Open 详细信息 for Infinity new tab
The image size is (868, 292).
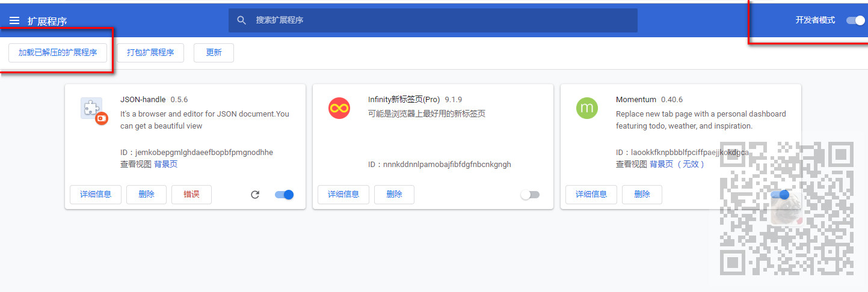tap(343, 194)
